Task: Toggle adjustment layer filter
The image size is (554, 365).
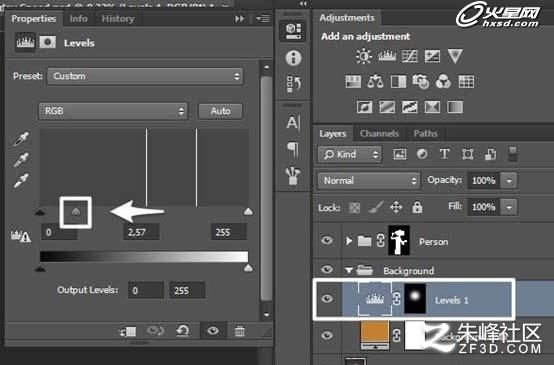Action: pyautogui.click(x=422, y=154)
